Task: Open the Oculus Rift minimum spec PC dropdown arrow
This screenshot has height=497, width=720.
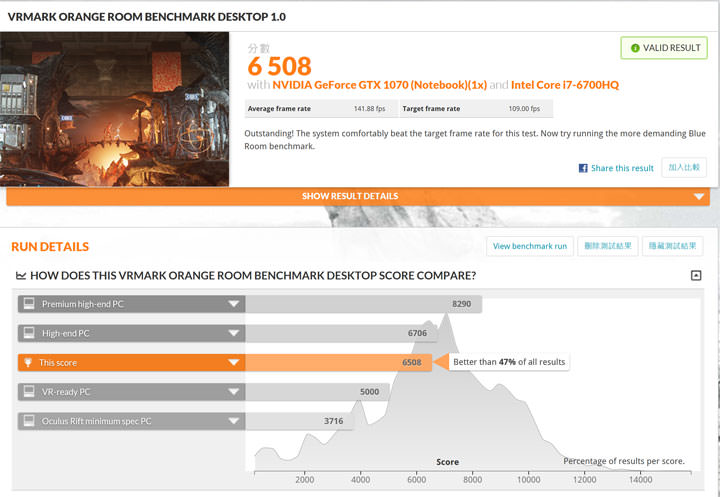Action: click(233, 422)
